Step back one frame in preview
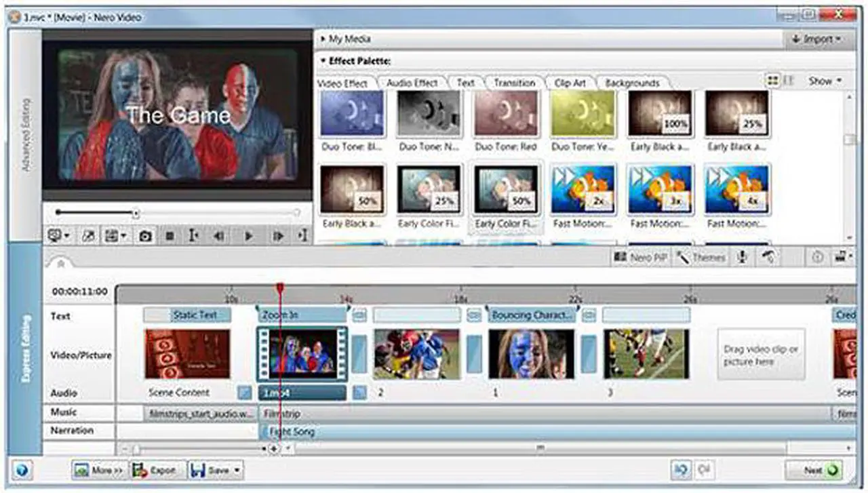The height and width of the screenshot is (493, 868). [218, 236]
